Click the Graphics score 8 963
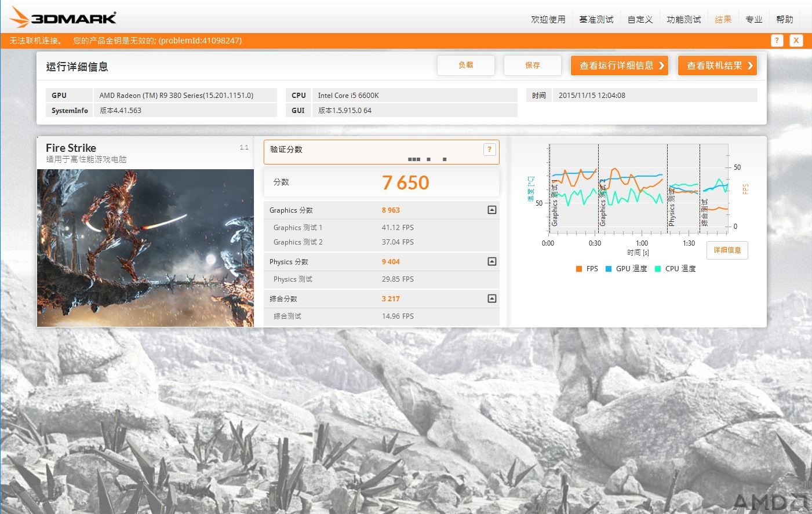 click(391, 210)
